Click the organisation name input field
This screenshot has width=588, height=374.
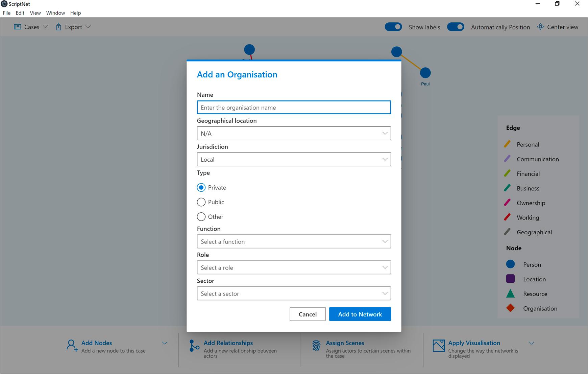(x=293, y=107)
